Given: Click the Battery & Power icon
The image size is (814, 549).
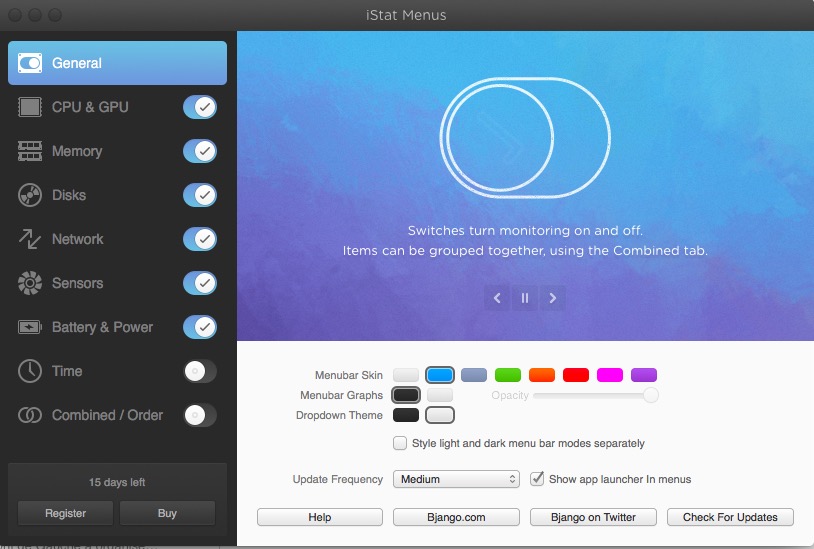Looking at the screenshot, I should pyautogui.click(x=30, y=327).
